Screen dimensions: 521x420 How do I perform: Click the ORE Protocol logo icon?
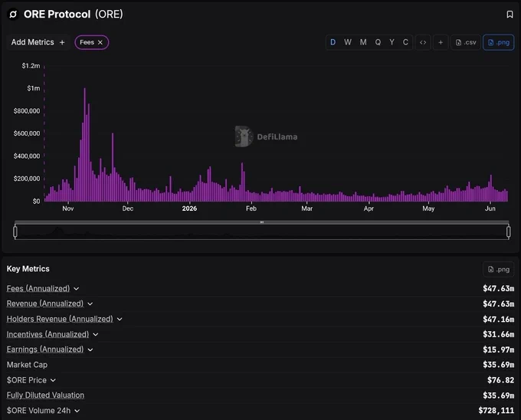coord(13,15)
